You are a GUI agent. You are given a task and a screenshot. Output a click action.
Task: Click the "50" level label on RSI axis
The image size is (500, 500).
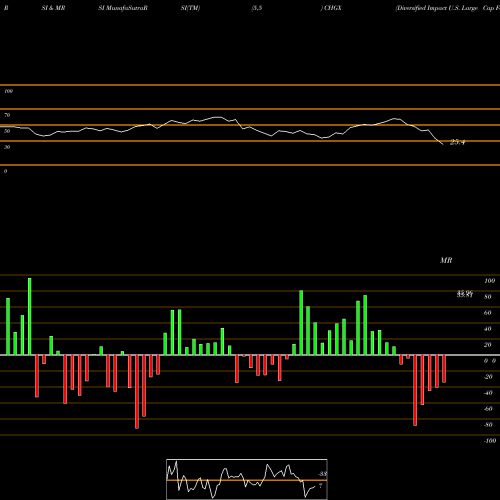coord(7,131)
